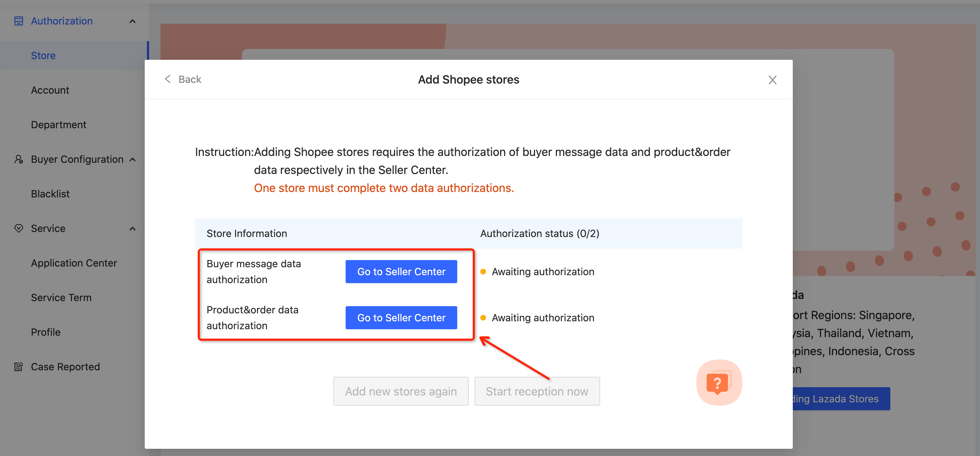Open the floating help bubble icon
The image size is (980, 456).
click(718, 382)
